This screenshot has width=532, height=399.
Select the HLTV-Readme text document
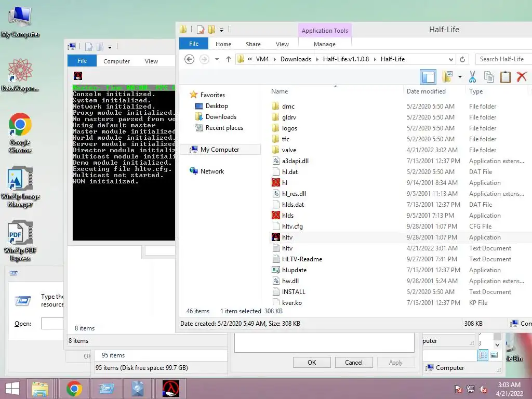pyautogui.click(x=302, y=259)
